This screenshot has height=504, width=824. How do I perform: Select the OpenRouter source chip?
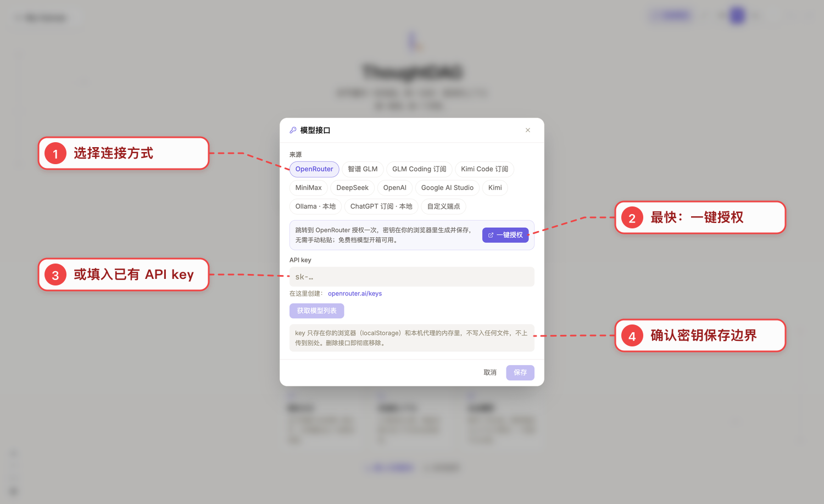(x=314, y=169)
